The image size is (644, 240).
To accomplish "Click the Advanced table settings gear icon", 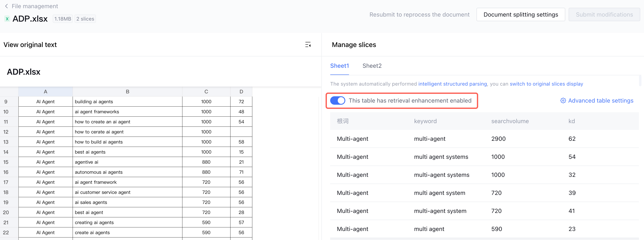I will click(x=563, y=101).
